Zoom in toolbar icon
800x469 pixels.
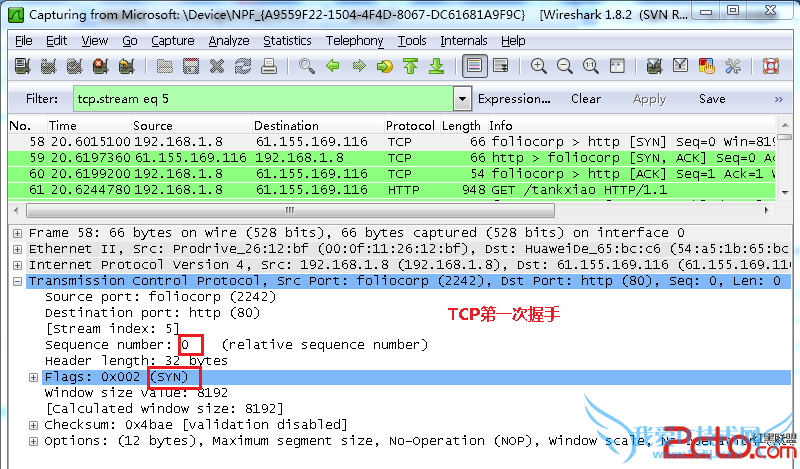click(539, 66)
